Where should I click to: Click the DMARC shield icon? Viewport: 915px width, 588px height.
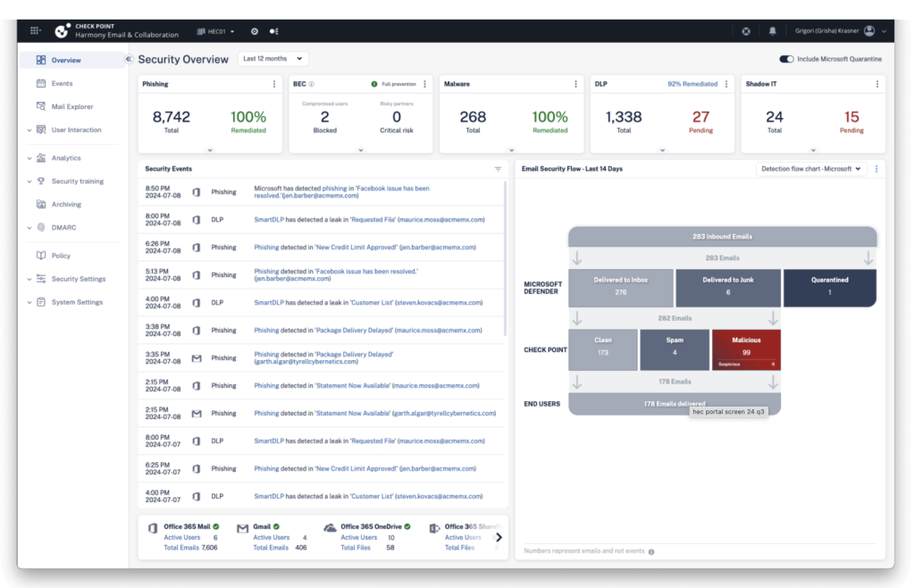click(41, 228)
